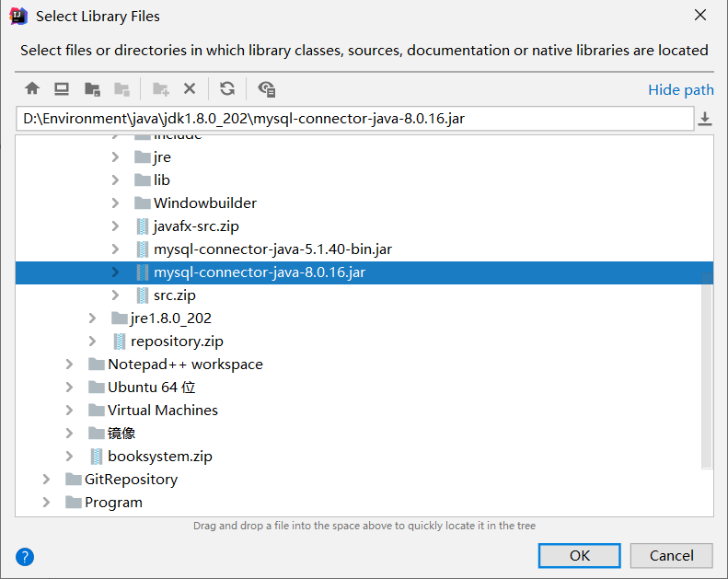Image resolution: width=728 pixels, height=579 pixels.
Task: Select the 镜像 folder row
Action: coord(364,434)
